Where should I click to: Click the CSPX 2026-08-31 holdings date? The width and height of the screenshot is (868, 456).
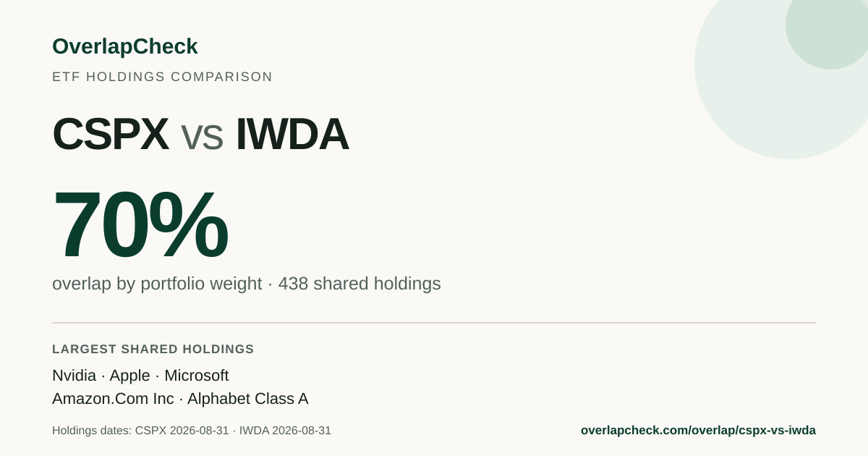[x=182, y=431]
